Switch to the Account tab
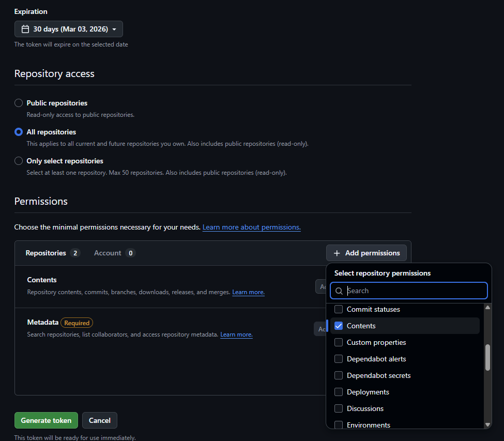504x441 pixels. click(x=115, y=253)
